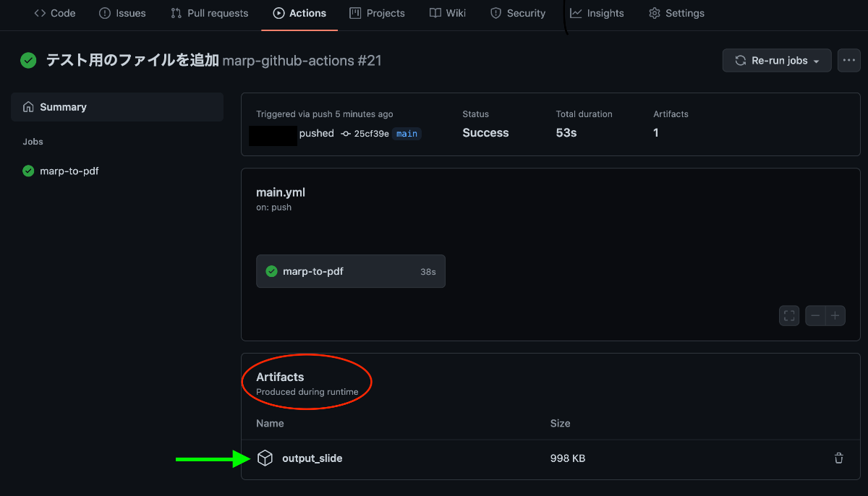Open the Code tab
This screenshot has width=868, height=496.
tap(55, 13)
